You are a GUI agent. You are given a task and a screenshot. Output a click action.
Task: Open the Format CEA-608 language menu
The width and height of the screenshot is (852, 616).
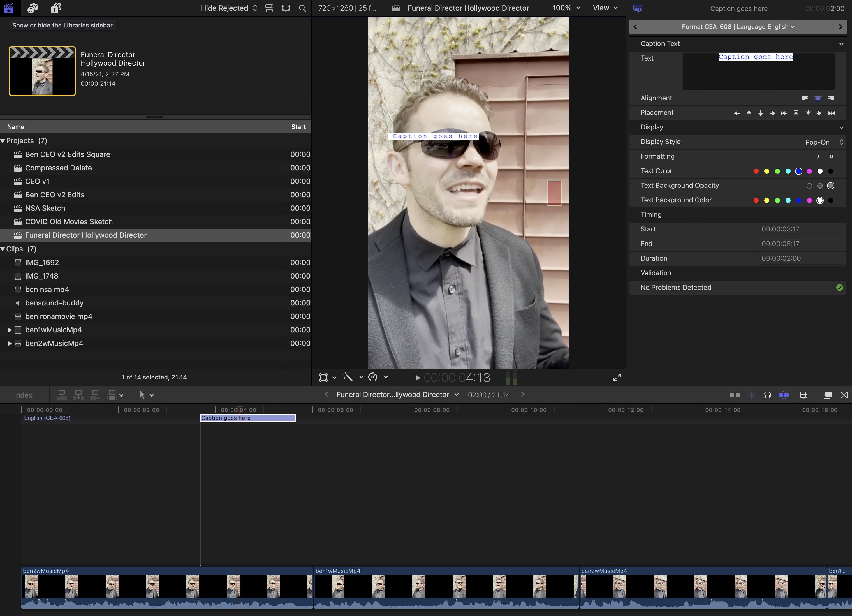click(x=738, y=27)
